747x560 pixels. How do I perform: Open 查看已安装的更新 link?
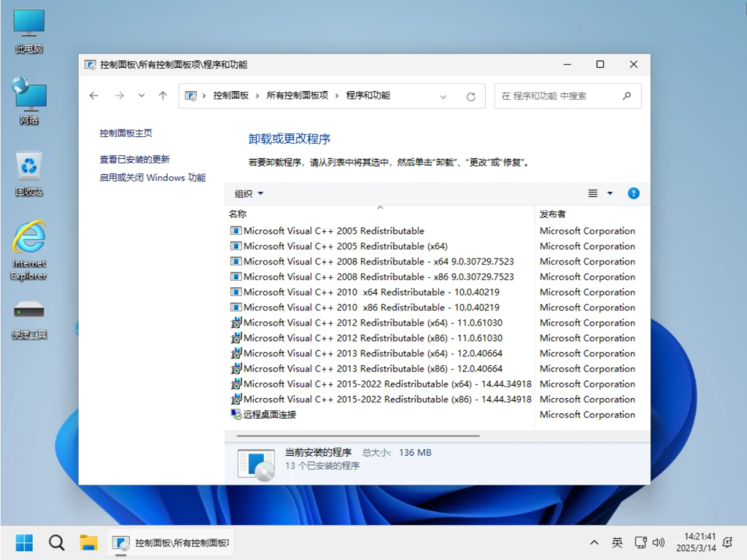point(134,160)
